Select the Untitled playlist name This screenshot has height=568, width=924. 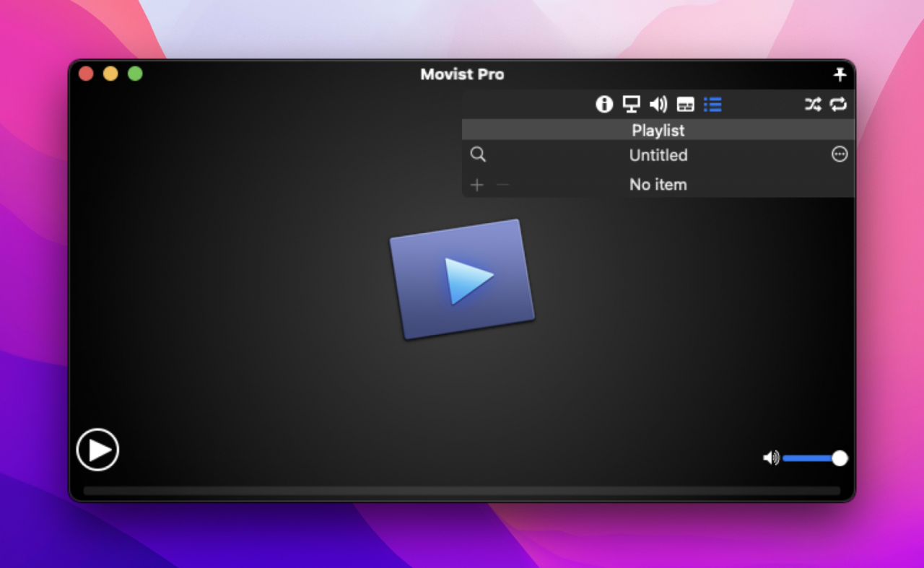click(658, 155)
